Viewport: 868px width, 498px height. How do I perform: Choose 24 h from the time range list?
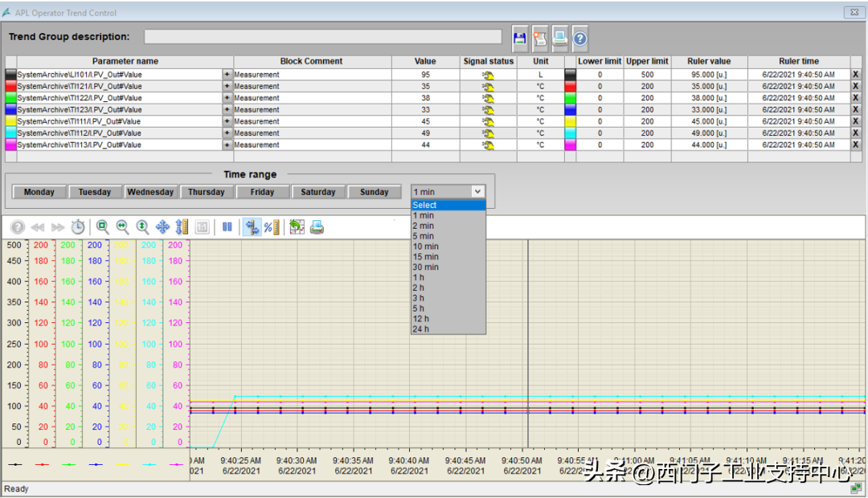421,329
